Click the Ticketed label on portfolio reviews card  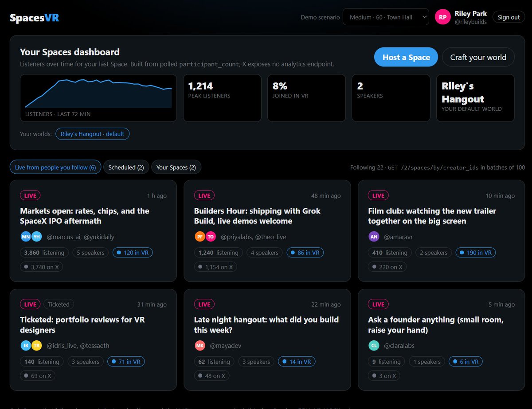(x=59, y=304)
